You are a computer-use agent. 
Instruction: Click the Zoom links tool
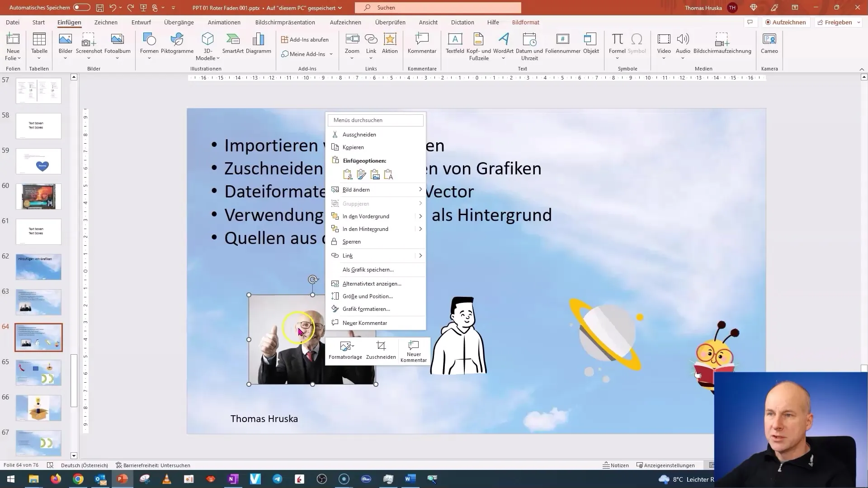(352, 47)
